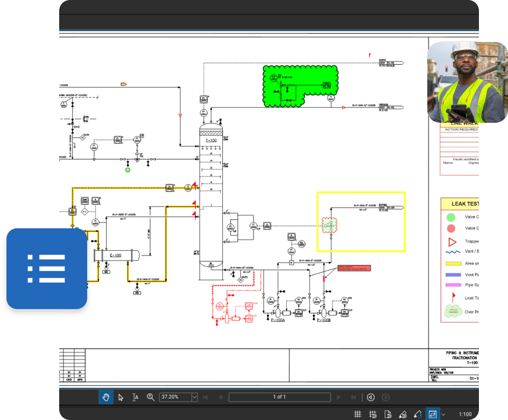508x420 pixels.
Task: Click the '1 of 1' page number field
Action: (280, 397)
